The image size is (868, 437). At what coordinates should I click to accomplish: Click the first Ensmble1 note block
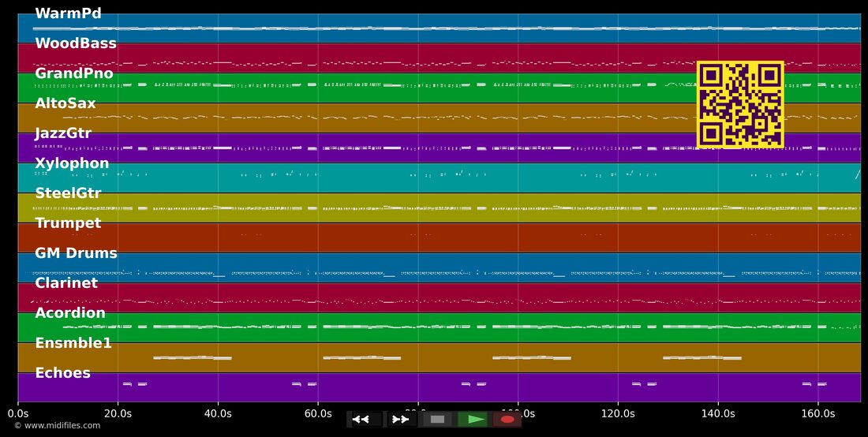192,358
